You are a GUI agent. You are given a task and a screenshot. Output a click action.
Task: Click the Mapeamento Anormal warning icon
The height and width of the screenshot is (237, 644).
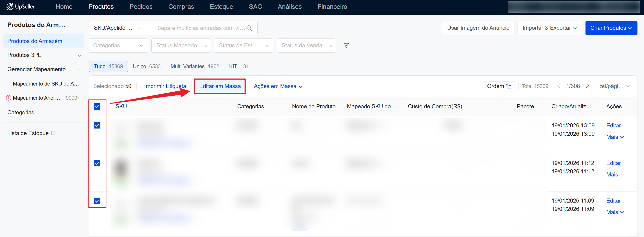(9, 98)
